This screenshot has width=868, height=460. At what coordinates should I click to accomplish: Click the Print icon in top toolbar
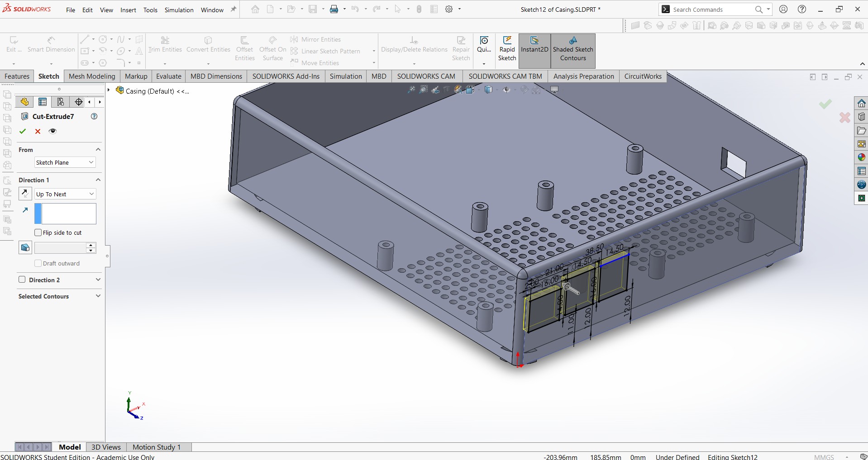[x=334, y=9]
